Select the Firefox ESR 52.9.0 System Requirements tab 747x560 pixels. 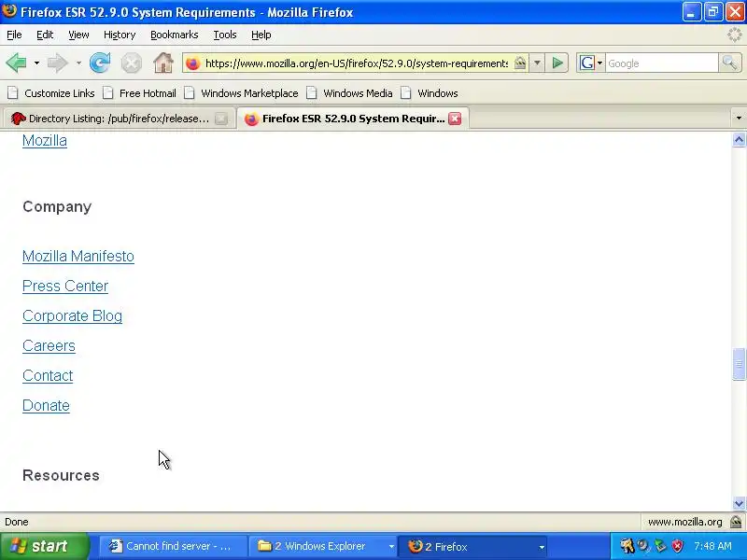(353, 119)
